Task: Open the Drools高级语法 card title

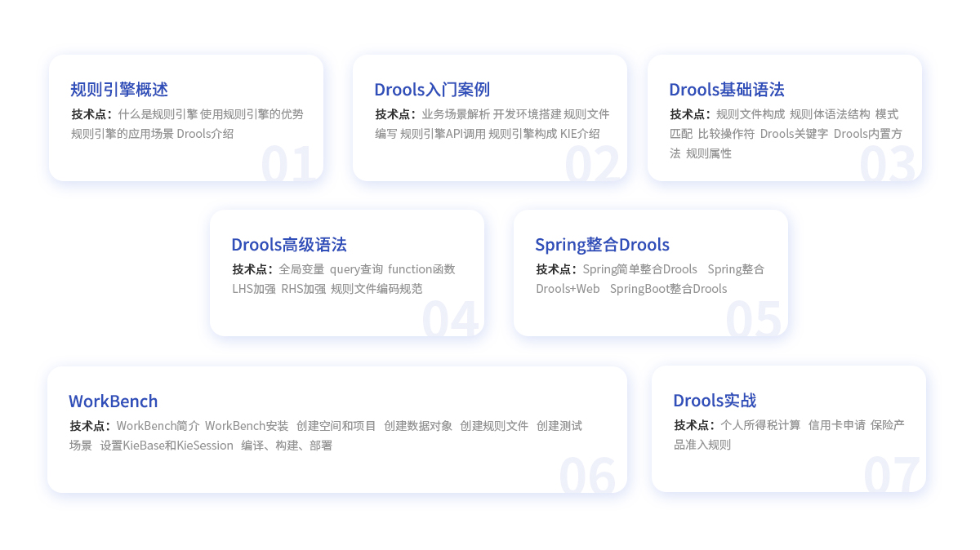Action: pos(289,245)
